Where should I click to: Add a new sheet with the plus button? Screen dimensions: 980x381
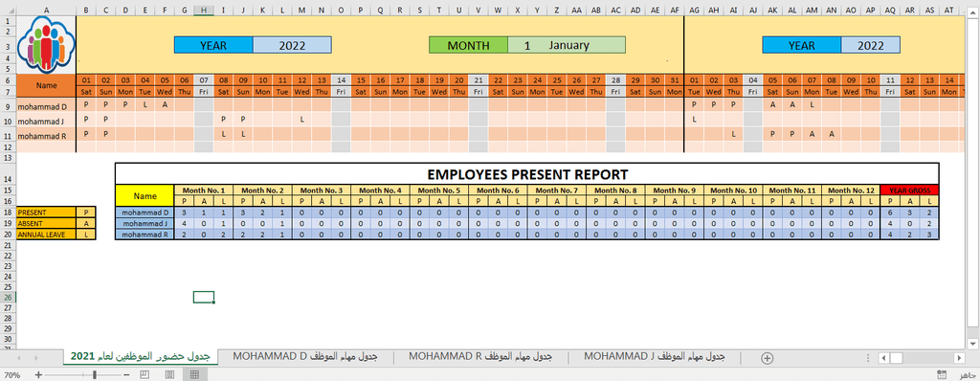tap(768, 358)
